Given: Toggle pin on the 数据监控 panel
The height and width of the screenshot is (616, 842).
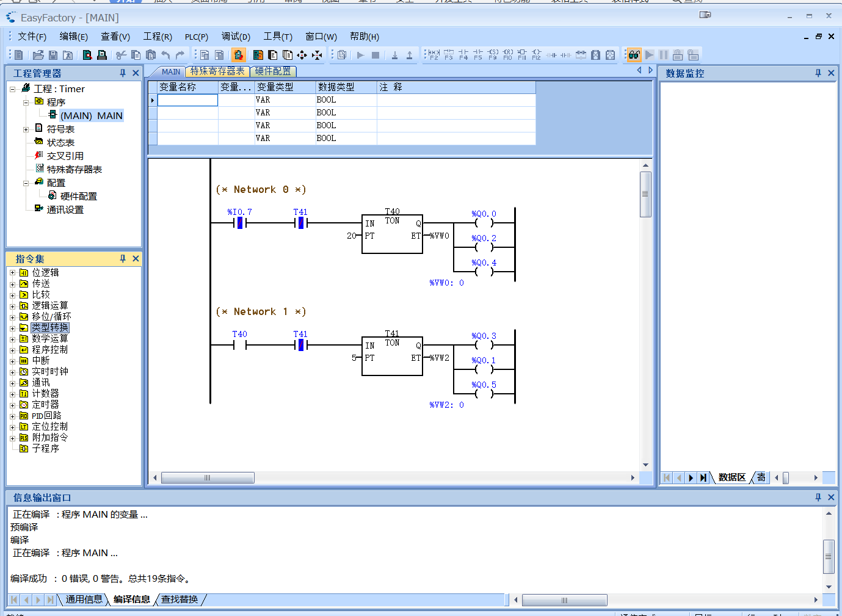Looking at the screenshot, I should point(818,73).
